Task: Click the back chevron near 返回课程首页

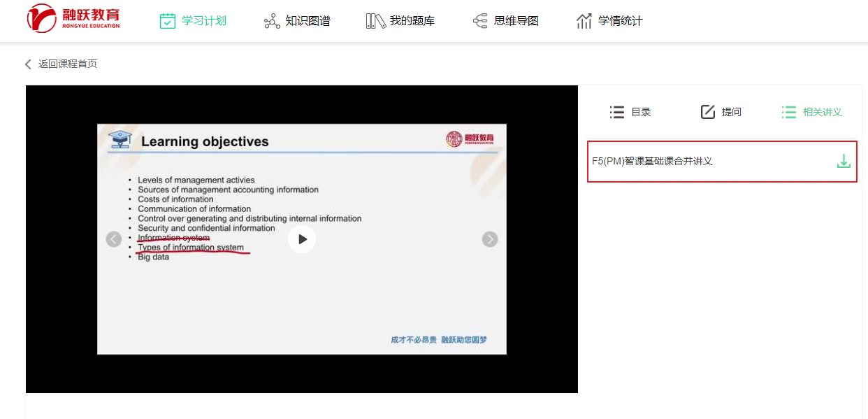Action: pos(29,64)
